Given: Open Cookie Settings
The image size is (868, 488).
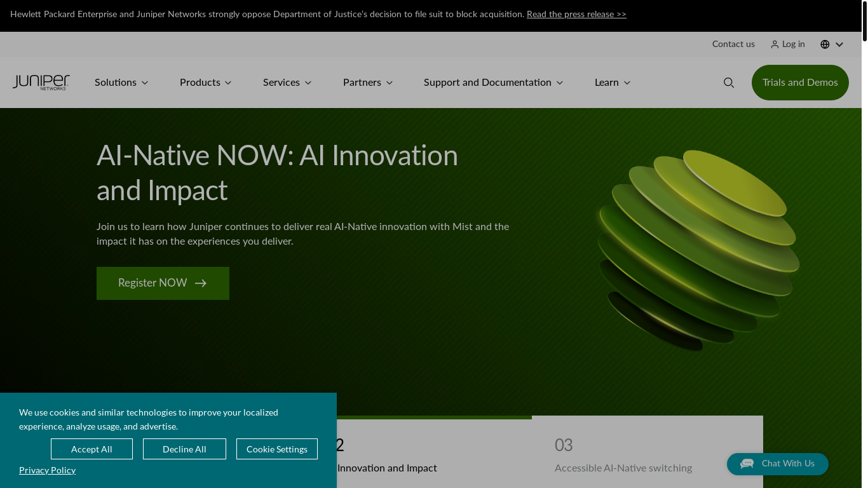Looking at the screenshot, I should (x=277, y=449).
